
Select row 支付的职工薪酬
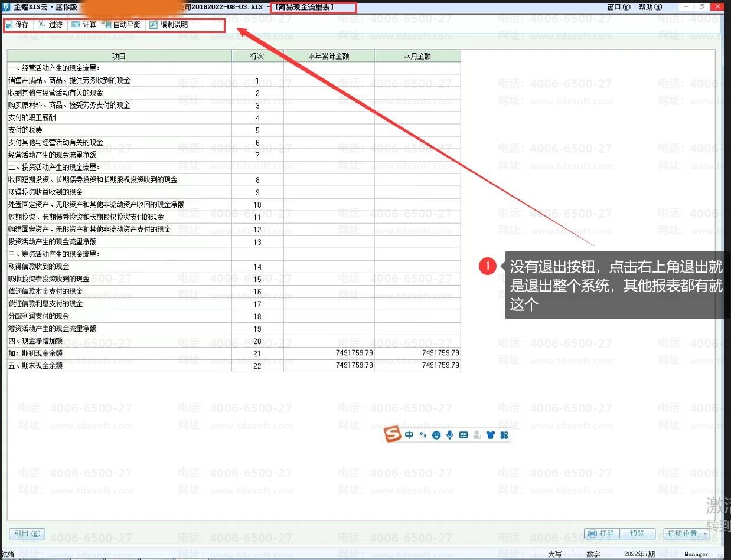[234, 118]
